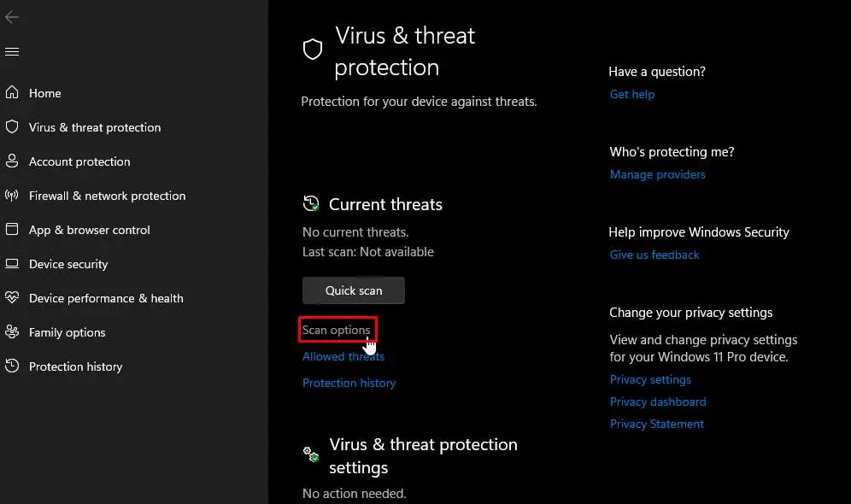Click the Account protection person icon
The image size is (851, 504).
(x=12, y=161)
